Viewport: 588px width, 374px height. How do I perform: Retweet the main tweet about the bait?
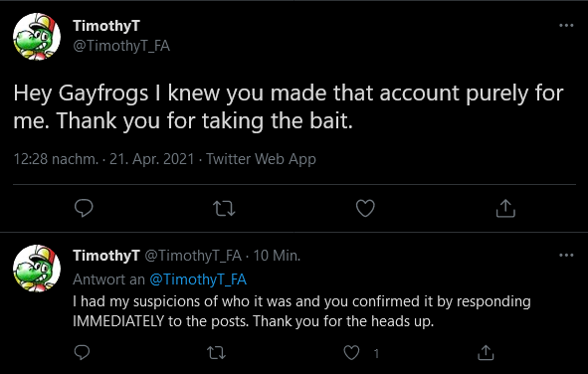tap(224, 208)
